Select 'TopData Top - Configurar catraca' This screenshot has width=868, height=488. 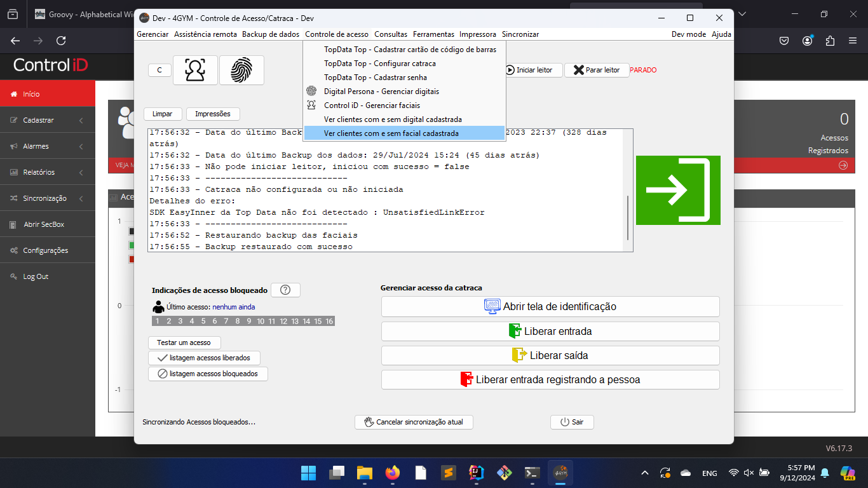379,64
